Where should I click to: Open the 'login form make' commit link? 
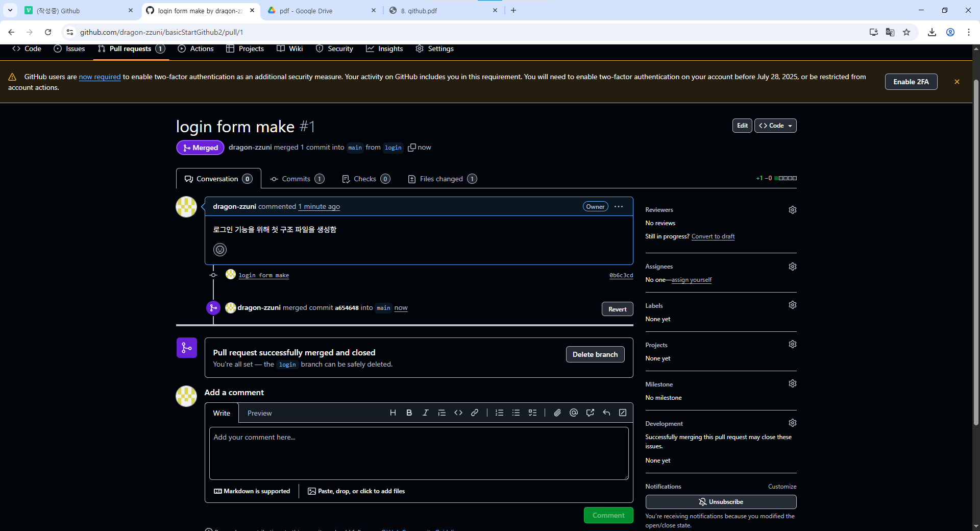click(263, 275)
